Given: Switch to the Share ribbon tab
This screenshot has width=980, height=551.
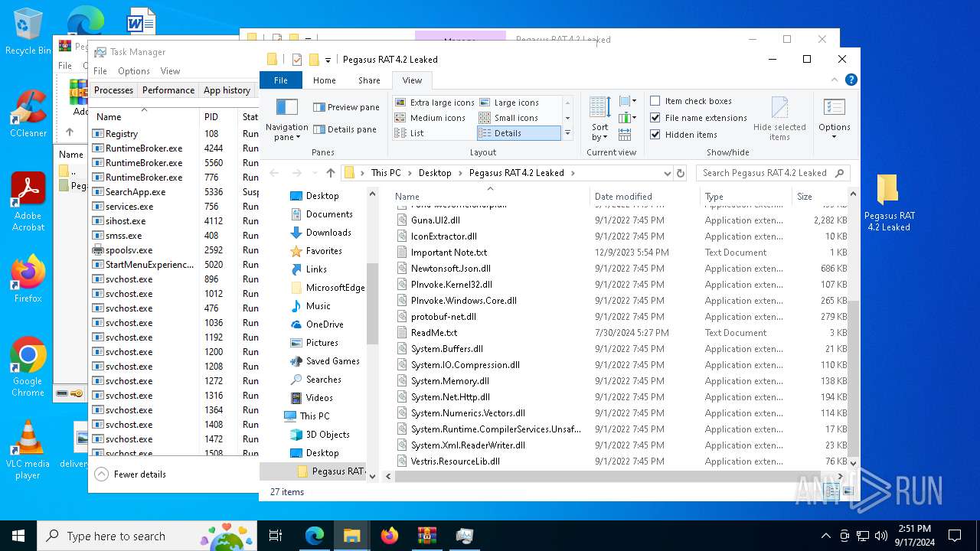Looking at the screenshot, I should coord(369,80).
